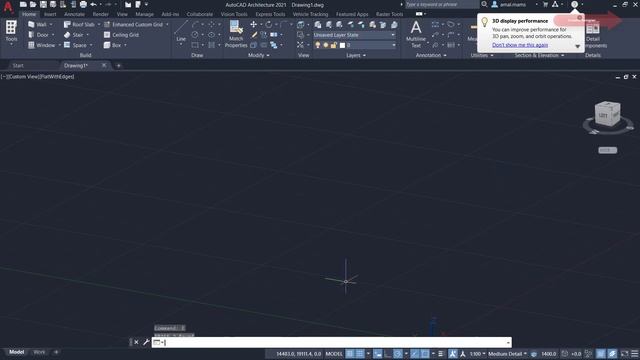Toggle annotation visibility icon in status bar
Viewport: 640px width, 360px height.
[452, 353]
